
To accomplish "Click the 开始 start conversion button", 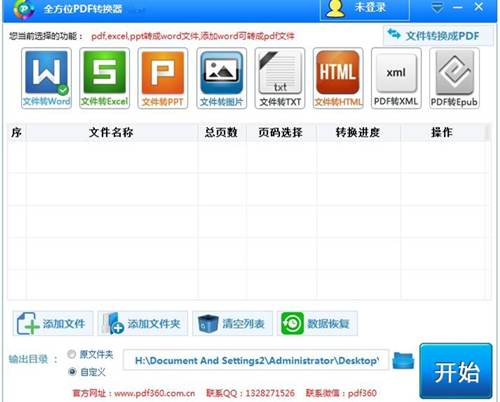I will click(x=456, y=371).
